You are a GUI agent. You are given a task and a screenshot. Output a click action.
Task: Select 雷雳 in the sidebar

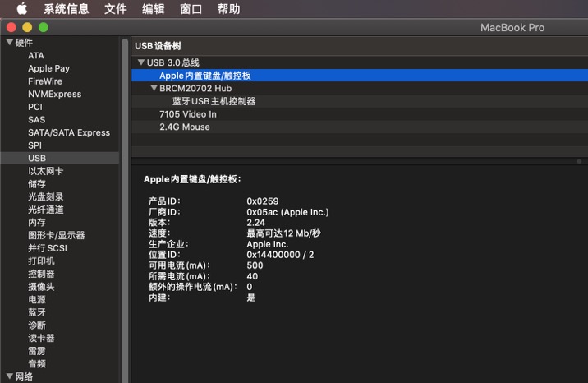[x=37, y=351]
